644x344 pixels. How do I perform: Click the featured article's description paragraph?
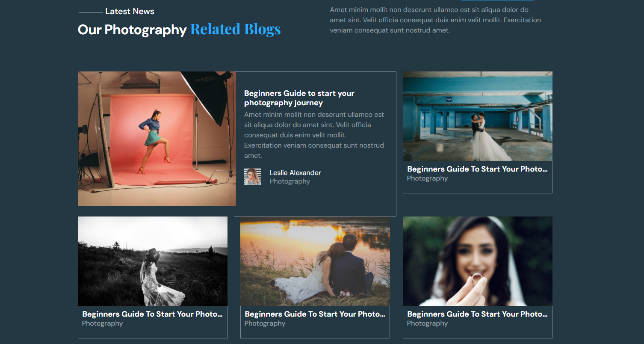(314, 135)
